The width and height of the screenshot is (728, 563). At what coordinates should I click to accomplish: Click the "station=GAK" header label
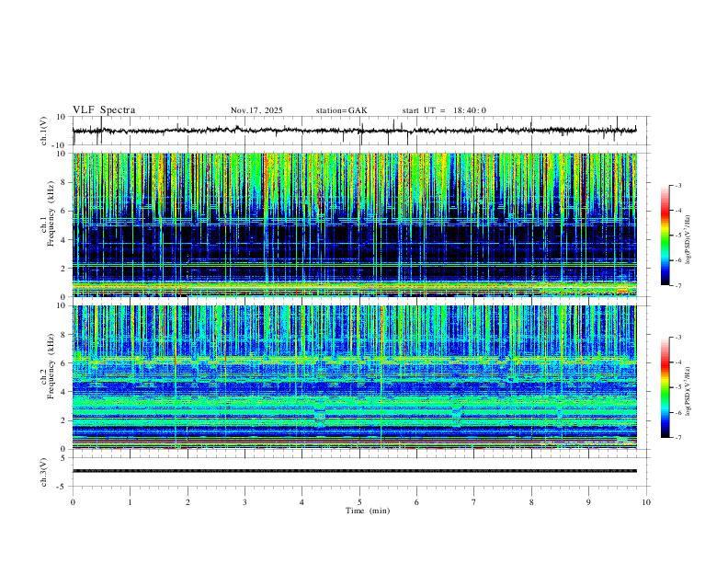(x=341, y=110)
